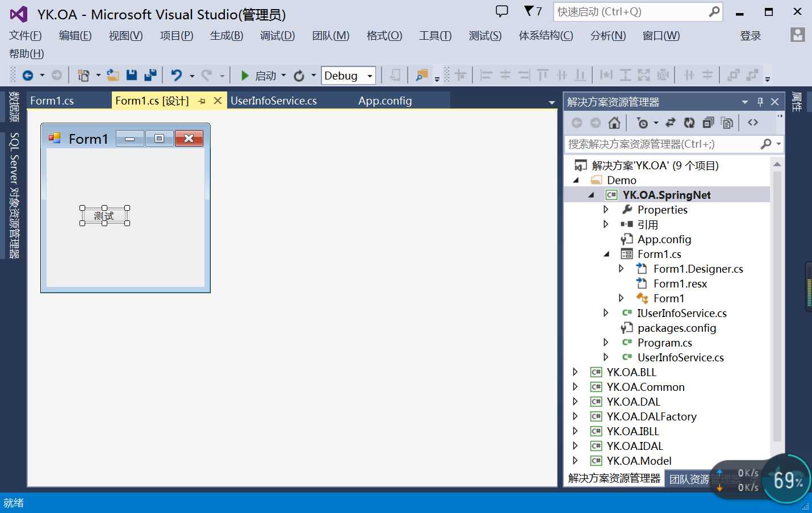This screenshot has height=513, width=812.
Task: Click the Collapse All icon in Solution Explorer
Action: (708, 123)
